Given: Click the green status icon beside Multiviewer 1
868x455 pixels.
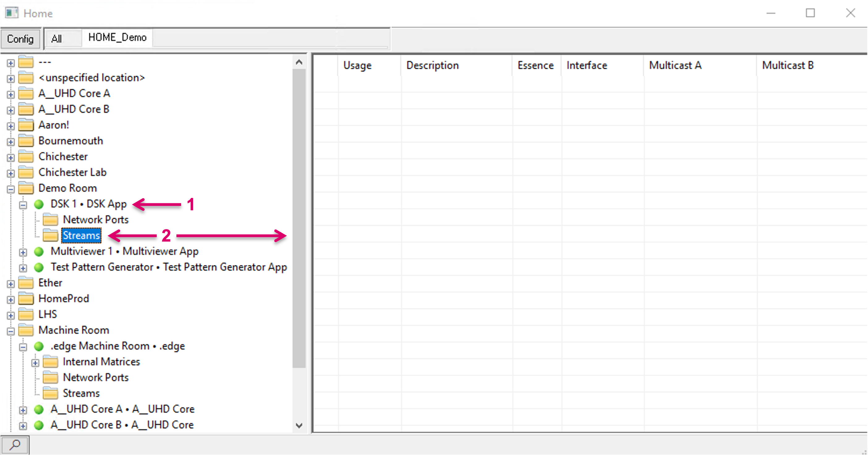Looking at the screenshot, I should pyautogui.click(x=39, y=251).
